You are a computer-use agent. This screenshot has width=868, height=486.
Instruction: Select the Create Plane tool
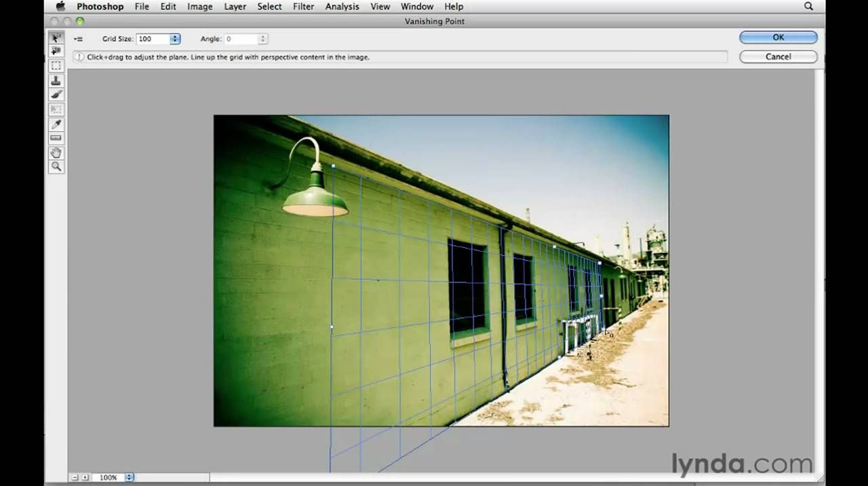(56, 51)
